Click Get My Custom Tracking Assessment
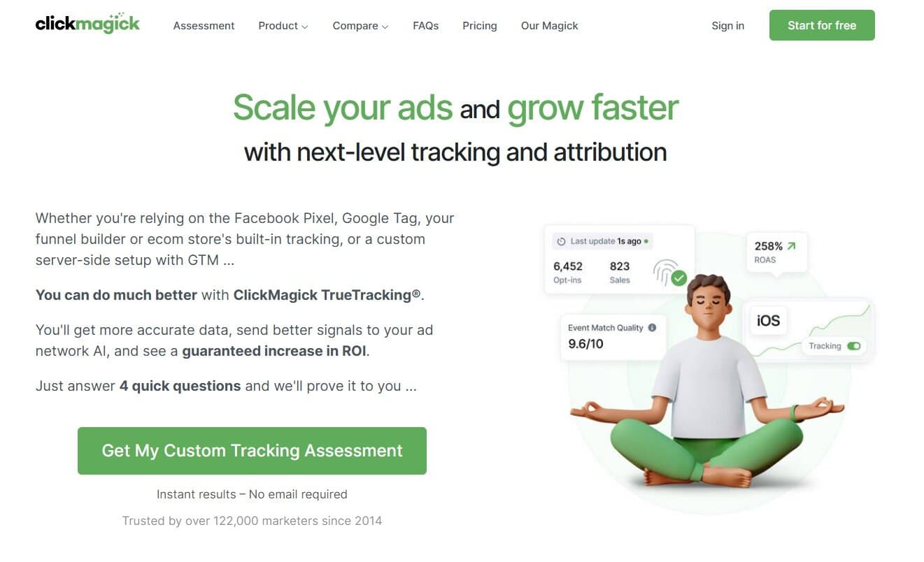This screenshot has height=562, width=924. pos(252,451)
